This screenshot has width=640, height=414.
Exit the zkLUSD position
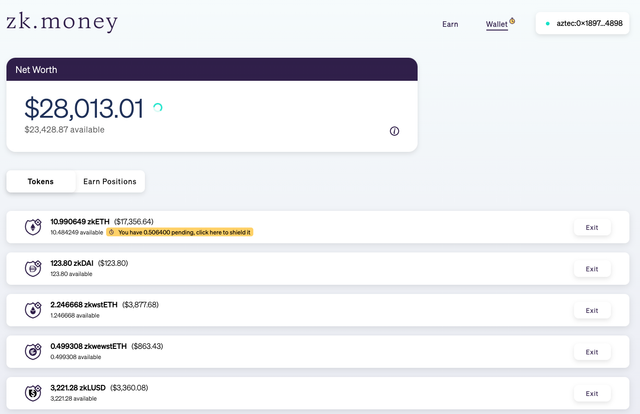(592, 394)
